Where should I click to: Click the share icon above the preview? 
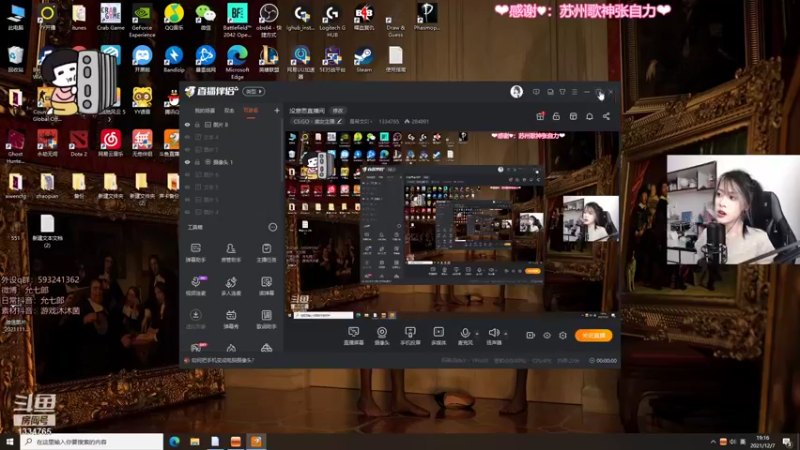(x=606, y=116)
